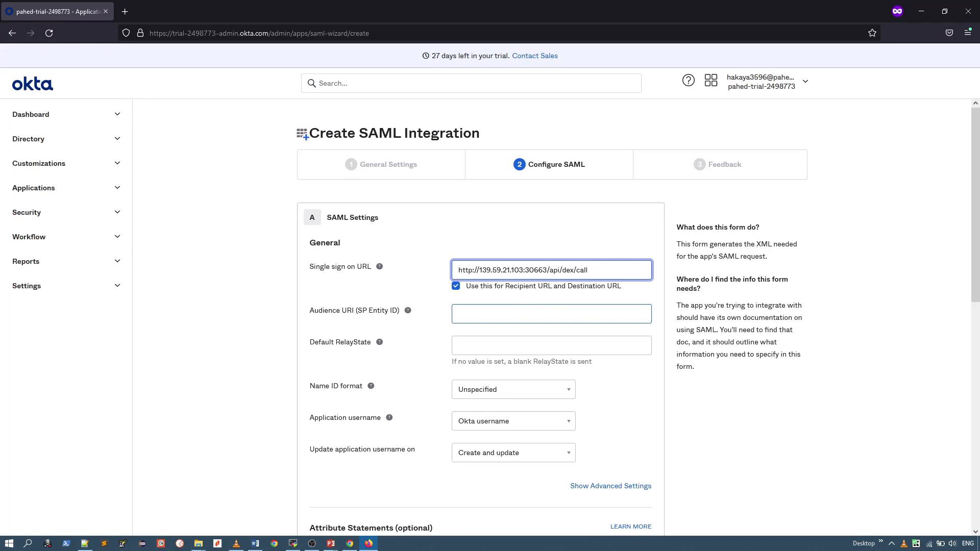Viewport: 980px width, 551px height.
Task: Select the Feedback step
Action: click(x=720, y=164)
